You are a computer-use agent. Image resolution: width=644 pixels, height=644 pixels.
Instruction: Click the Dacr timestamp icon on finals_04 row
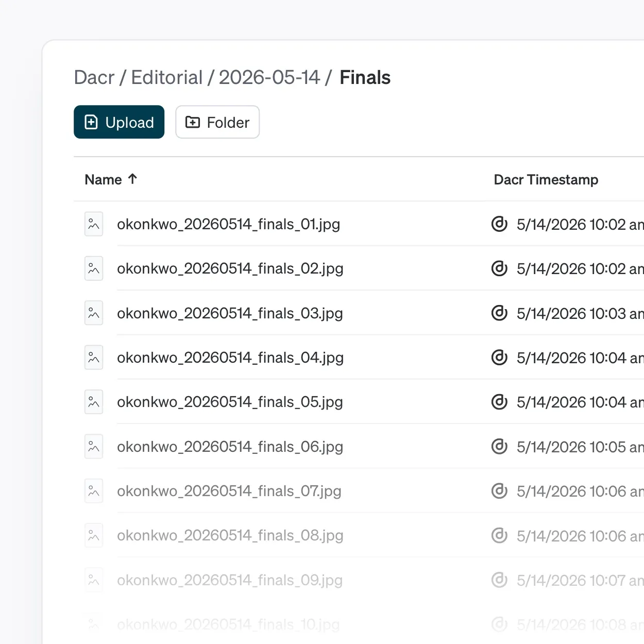click(x=499, y=358)
